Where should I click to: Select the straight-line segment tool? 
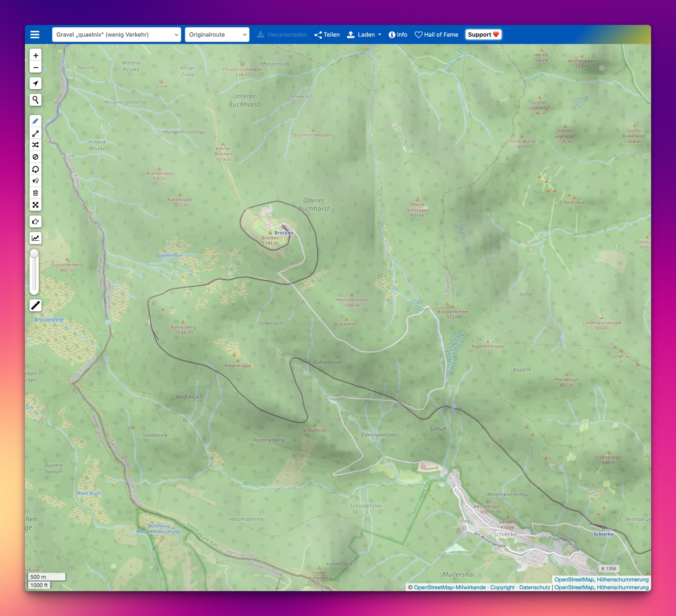[36, 133]
